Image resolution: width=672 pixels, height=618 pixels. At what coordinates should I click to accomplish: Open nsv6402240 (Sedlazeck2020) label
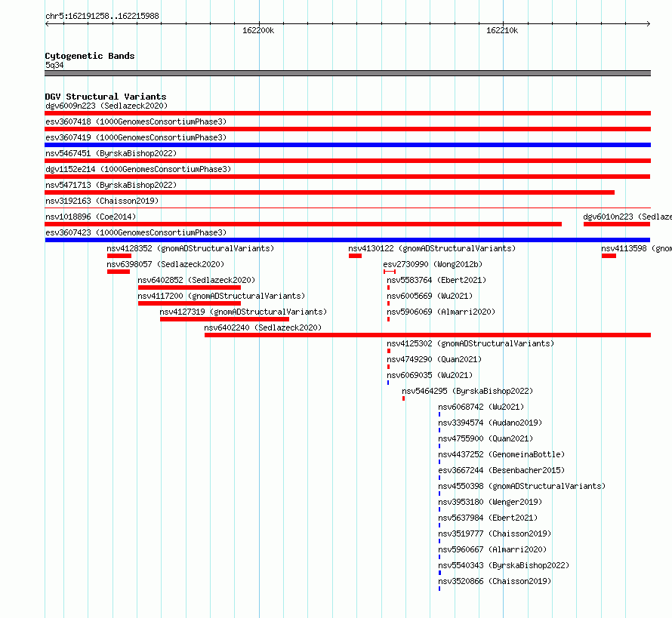click(x=263, y=327)
